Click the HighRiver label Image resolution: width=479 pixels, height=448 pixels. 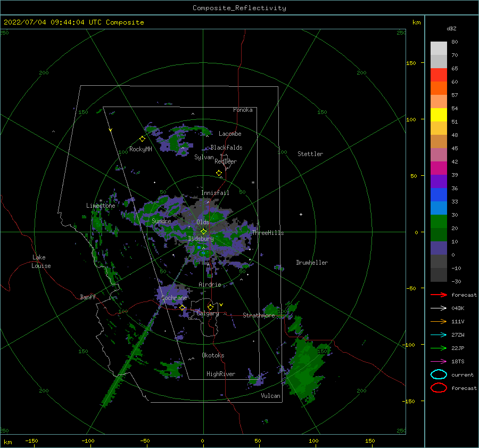click(x=221, y=374)
